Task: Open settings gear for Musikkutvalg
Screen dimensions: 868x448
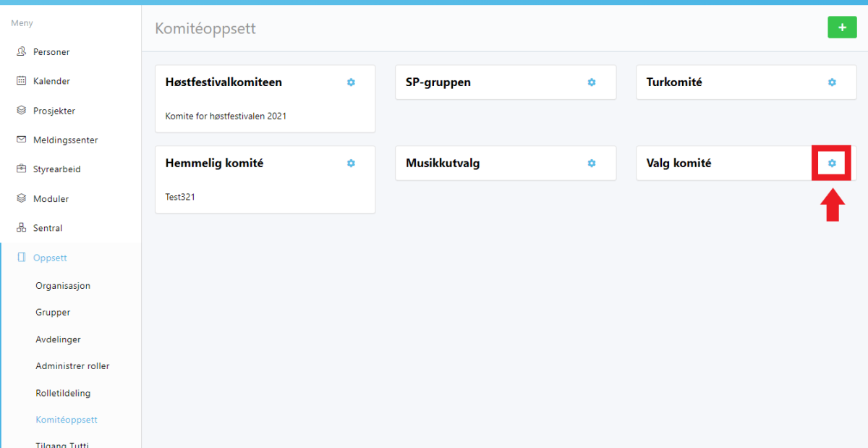Action: pyautogui.click(x=591, y=164)
